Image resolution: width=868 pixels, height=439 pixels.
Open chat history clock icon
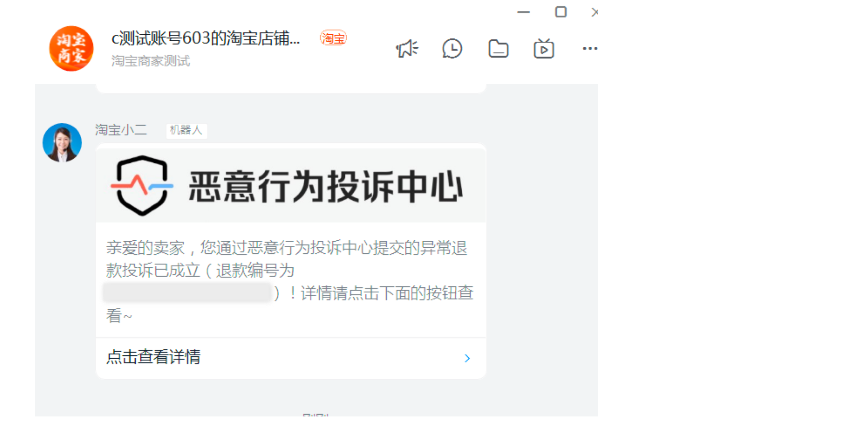pos(452,49)
